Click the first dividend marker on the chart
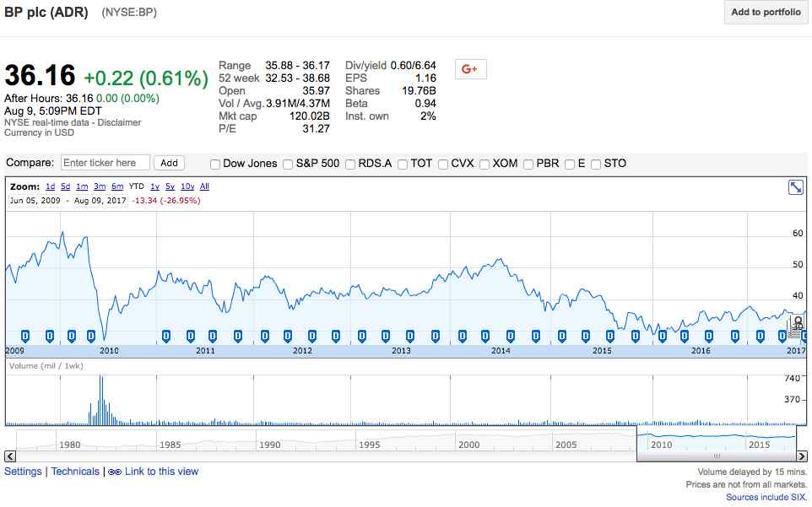This screenshot has width=812, height=507. pyautogui.click(x=25, y=336)
